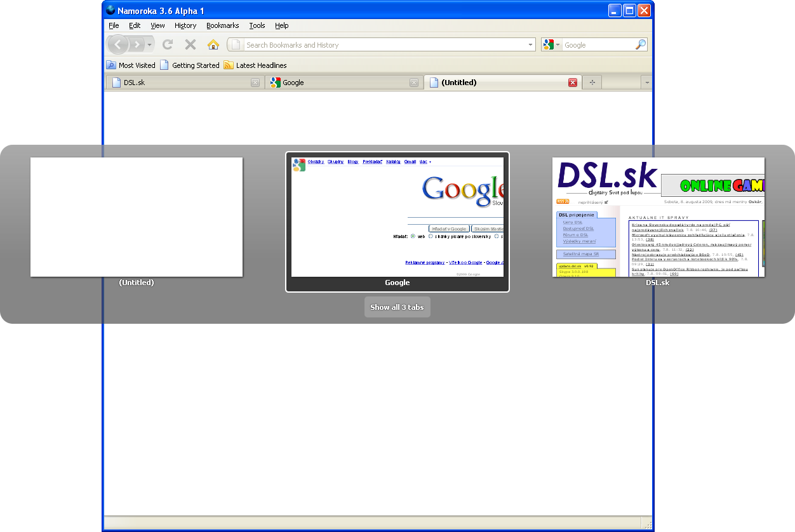The height and width of the screenshot is (532, 795).
Task: Click the Forward navigation arrow
Action: click(x=137, y=45)
